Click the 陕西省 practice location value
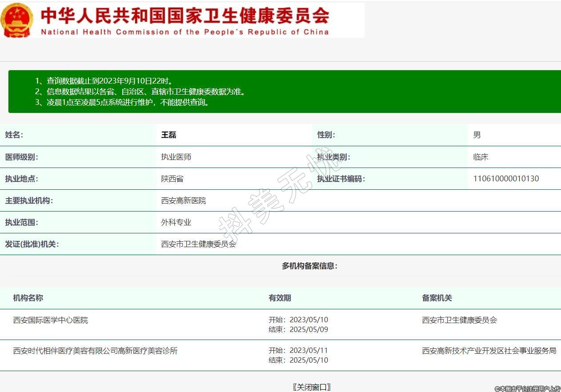This screenshot has height=392, width=561. 172,179
